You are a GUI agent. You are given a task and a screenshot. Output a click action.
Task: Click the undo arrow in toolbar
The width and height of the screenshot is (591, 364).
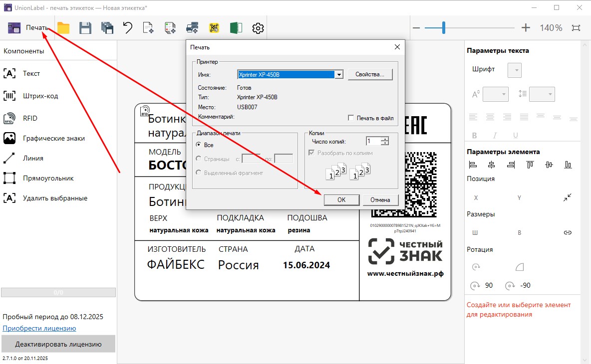click(128, 28)
